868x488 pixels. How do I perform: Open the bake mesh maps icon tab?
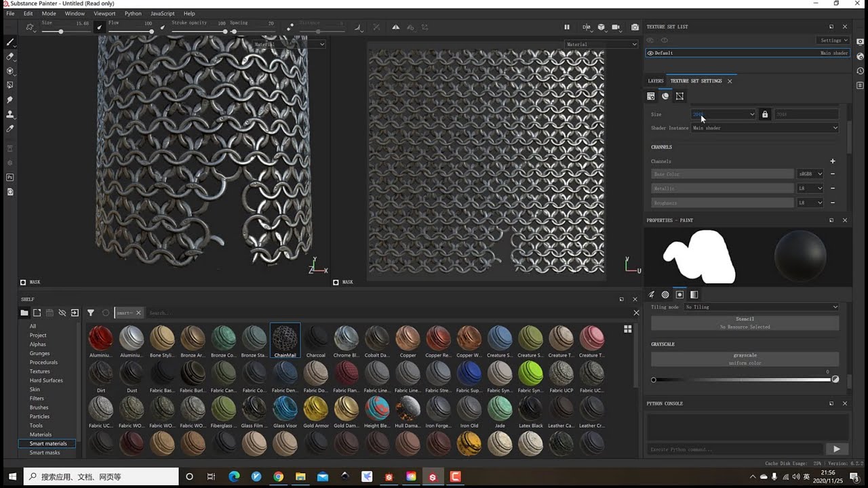coord(665,96)
